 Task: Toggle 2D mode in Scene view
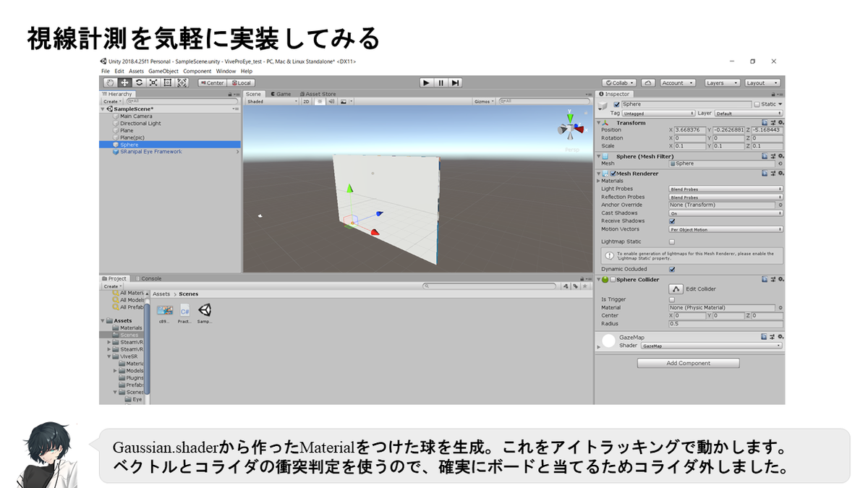(x=306, y=101)
